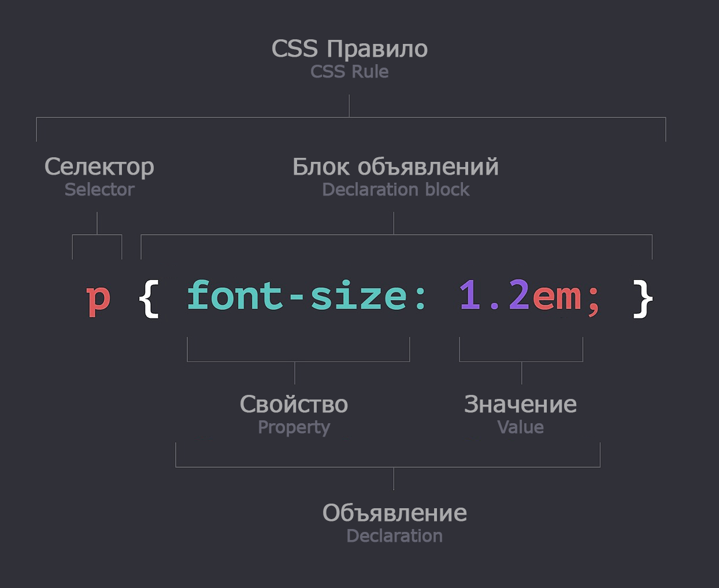Click the "Свойство" label
Image resolution: width=719 pixels, height=588 pixels.
tap(294, 404)
